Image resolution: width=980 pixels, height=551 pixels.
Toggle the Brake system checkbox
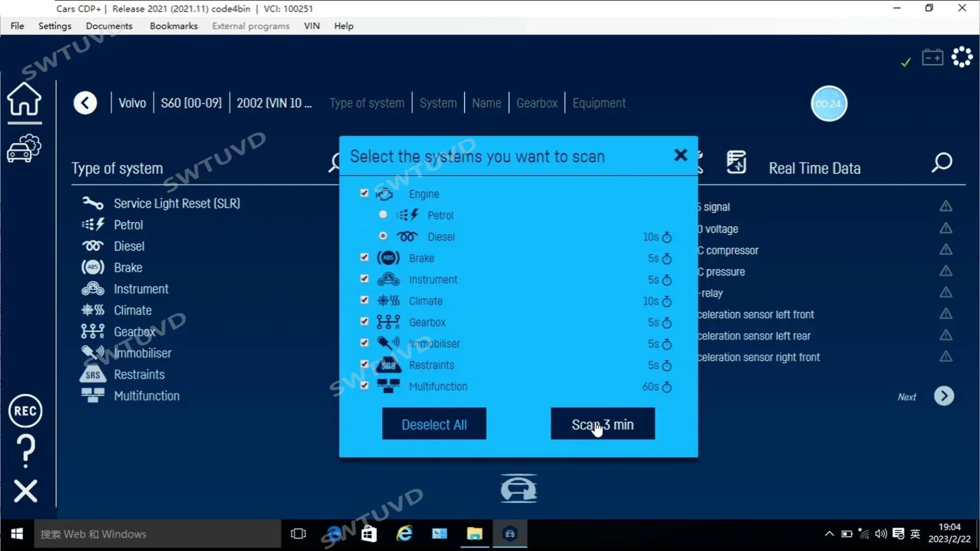click(363, 258)
